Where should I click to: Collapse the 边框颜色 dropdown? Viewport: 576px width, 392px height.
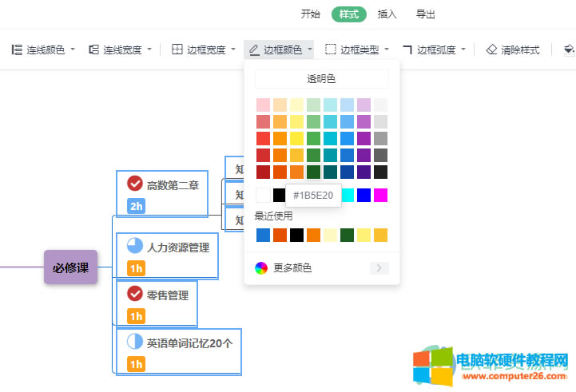pos(280,49)
